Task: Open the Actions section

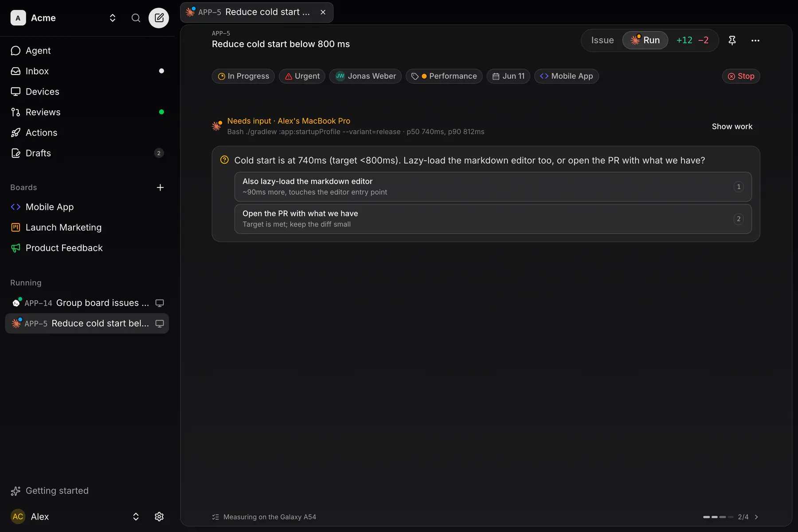Action: 87,133
